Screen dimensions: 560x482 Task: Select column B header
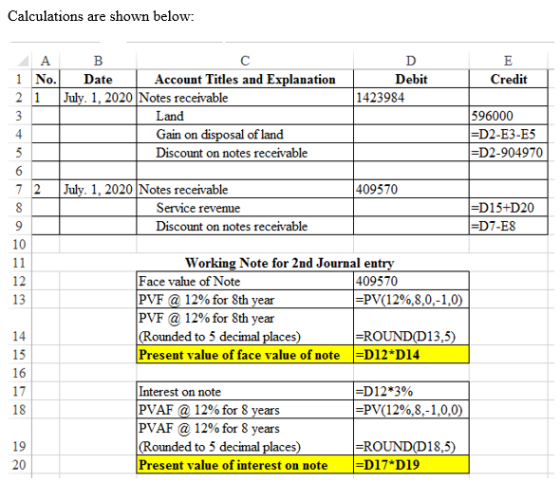pyautogui.click(x=98, y=61)
